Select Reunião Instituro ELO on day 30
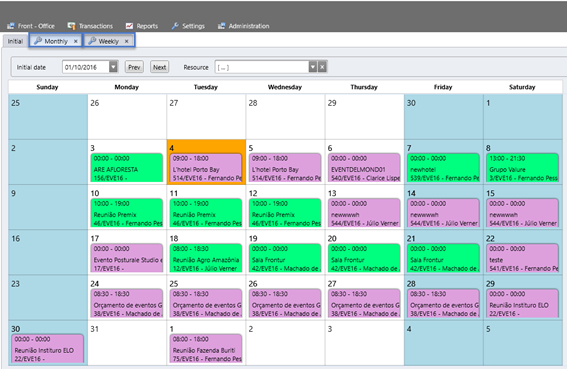This screenshot has width=567, height=369. pyautogui.click(x=47, y=348)
